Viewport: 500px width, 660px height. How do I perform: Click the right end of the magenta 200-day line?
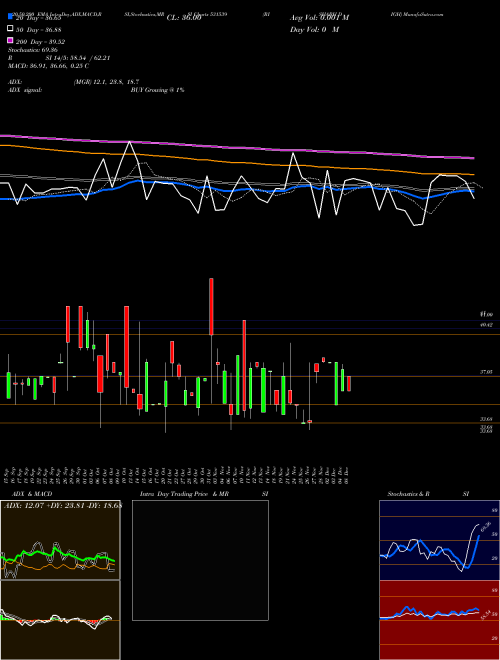[474, 158]
